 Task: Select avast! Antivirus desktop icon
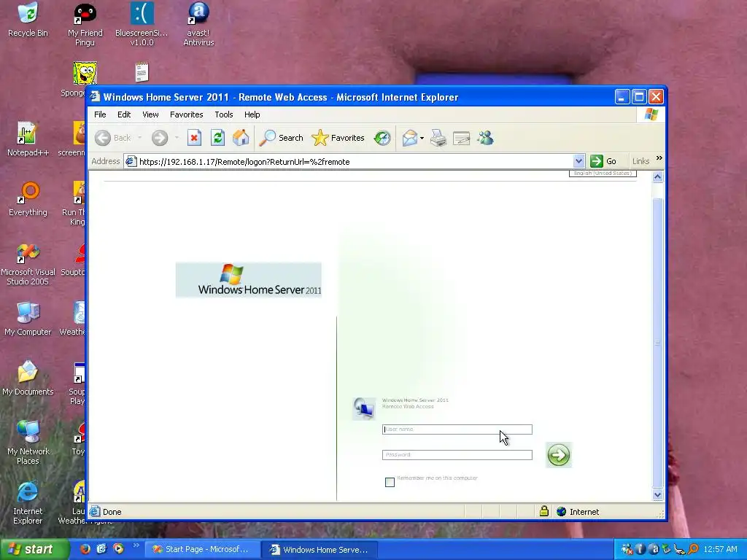coord(198,25)
